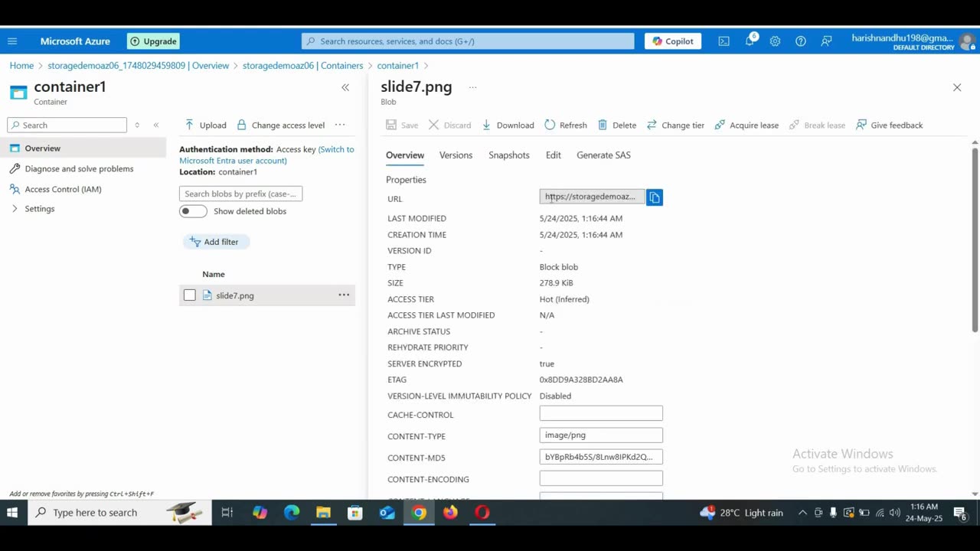Click the blob URL text field
The width and height of the screenshot is (980, 551).
(592, 197)
